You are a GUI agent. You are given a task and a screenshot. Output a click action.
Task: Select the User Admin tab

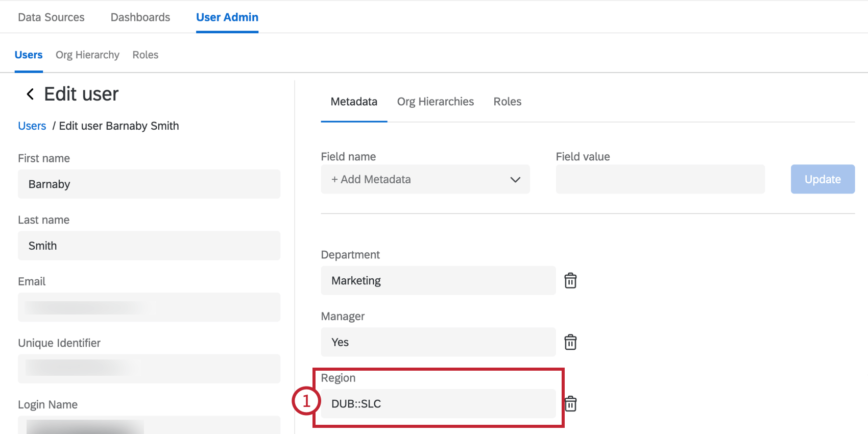coord(227,17)
